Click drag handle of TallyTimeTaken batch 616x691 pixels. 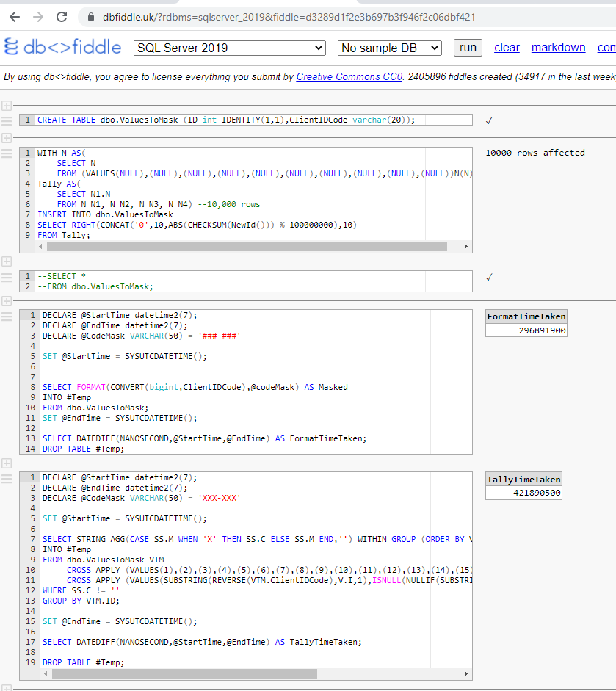click(x=6, y=479)
